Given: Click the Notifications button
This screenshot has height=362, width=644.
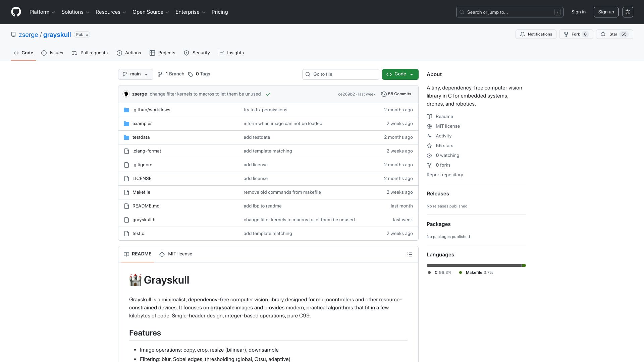Looking at the screenshot, I should 536,34.
